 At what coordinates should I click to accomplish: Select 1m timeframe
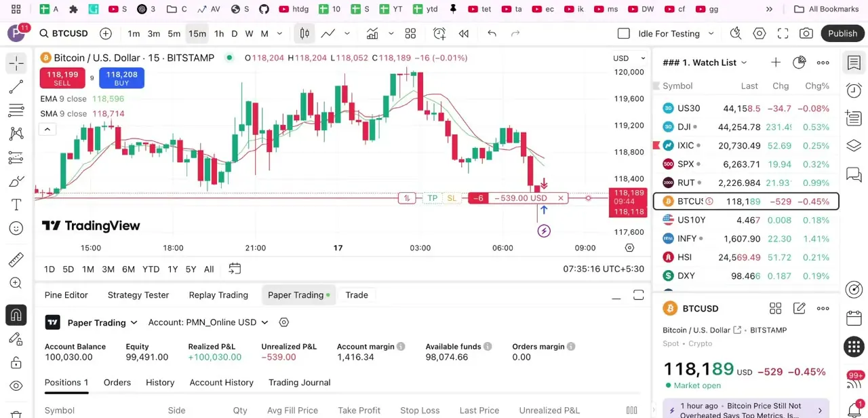coord(134,33)
